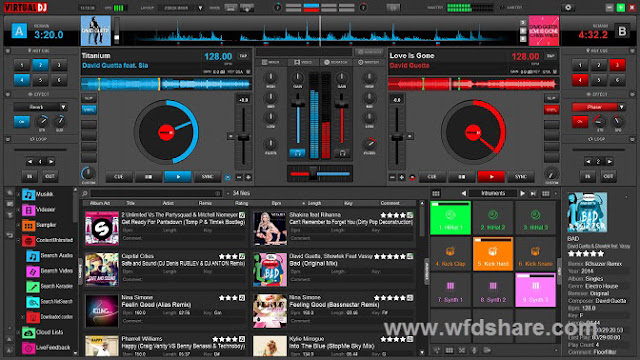Open the Videoer folder icon
This screenshot has height=360, width=640.
tap(29, 210)
